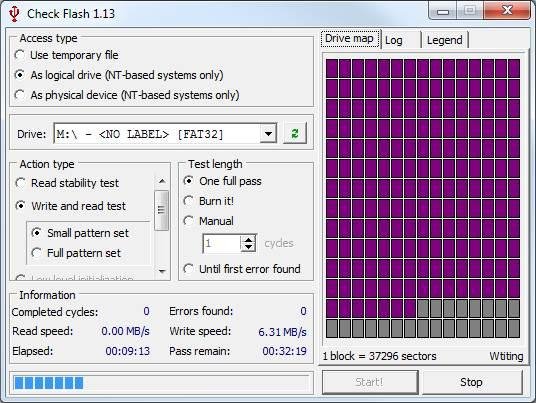Click the cycles number input field
This screenshot has height=403, width=536.
pos(222,243)
